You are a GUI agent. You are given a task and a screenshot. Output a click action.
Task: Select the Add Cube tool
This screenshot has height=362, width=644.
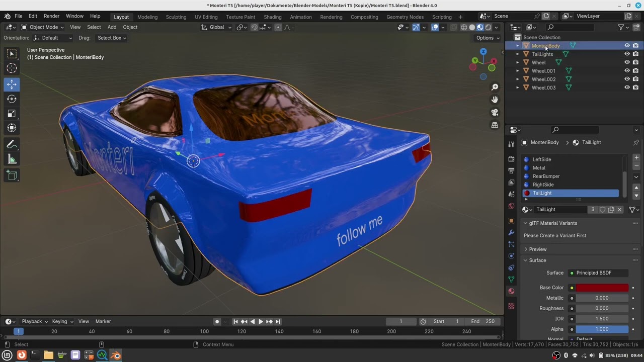[x=12, y=175]
